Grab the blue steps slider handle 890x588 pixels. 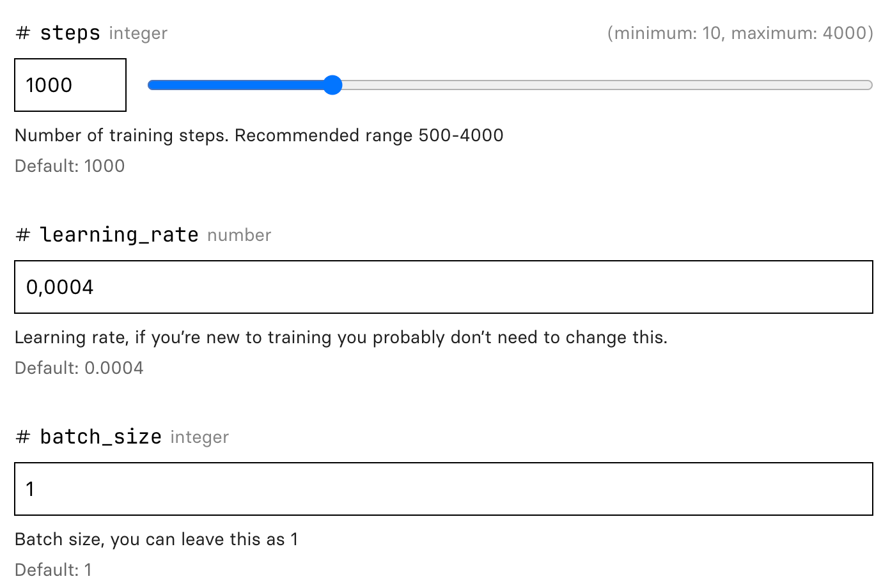click(x=332, y=85)
